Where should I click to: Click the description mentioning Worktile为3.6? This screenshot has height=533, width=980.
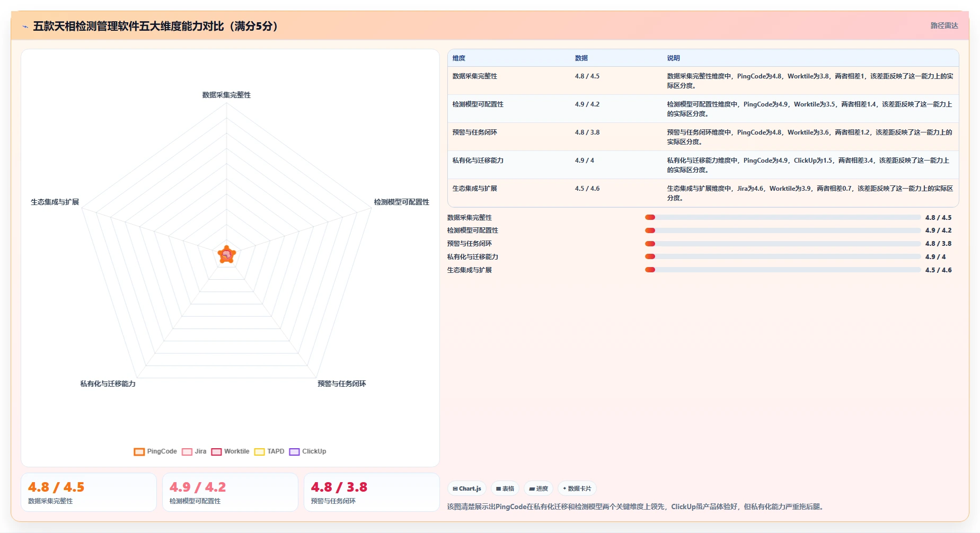click(810, 137)
